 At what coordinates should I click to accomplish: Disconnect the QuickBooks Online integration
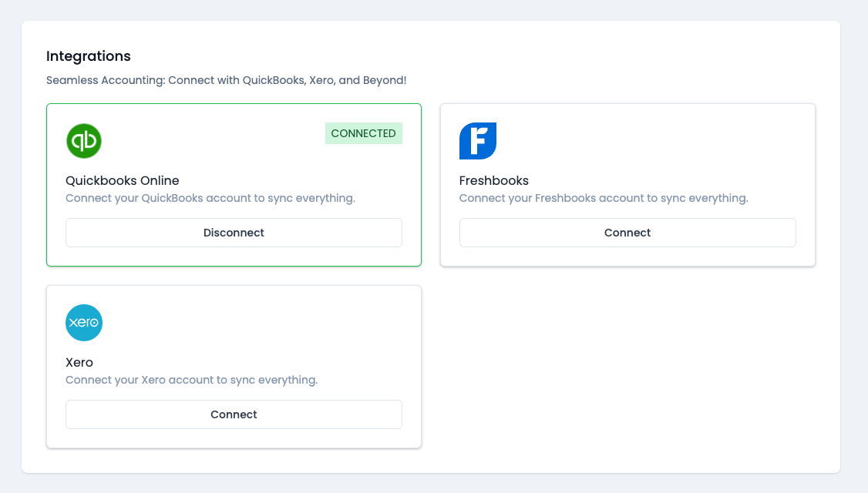(234, 233)
